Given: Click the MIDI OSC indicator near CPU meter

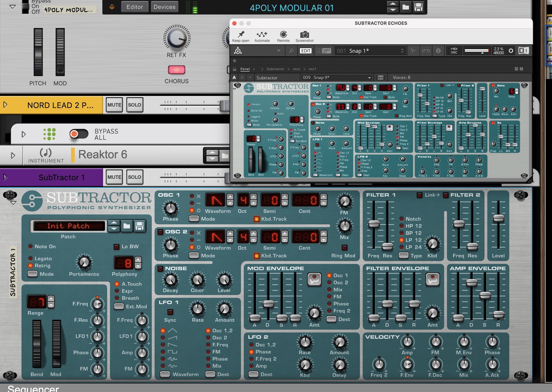Looking at the screenshot, I should point(454,51).
